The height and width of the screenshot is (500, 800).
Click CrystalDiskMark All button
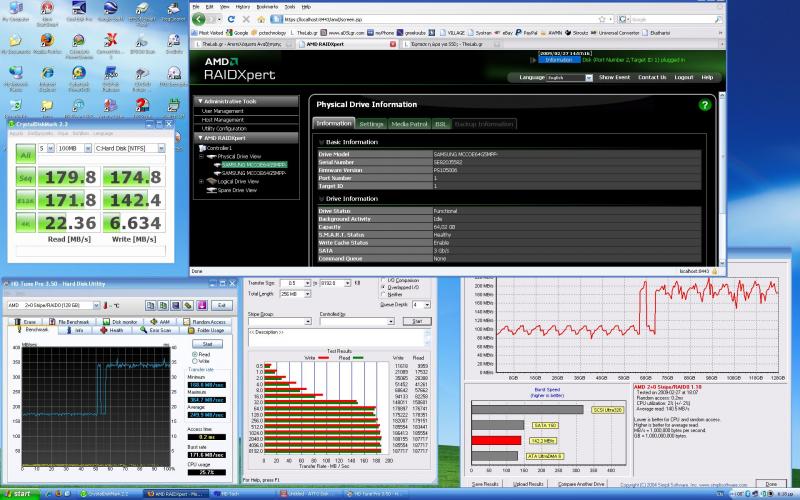click(26, 155)
